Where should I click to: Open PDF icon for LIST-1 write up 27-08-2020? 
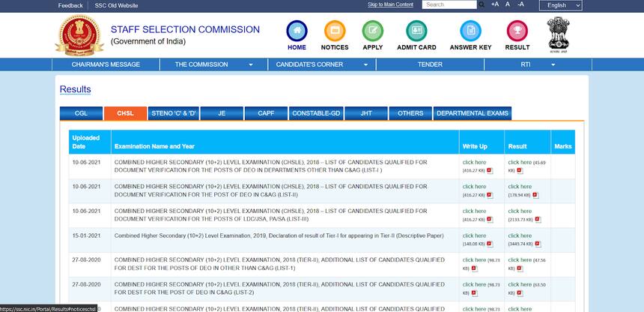[x=474, y=268]
